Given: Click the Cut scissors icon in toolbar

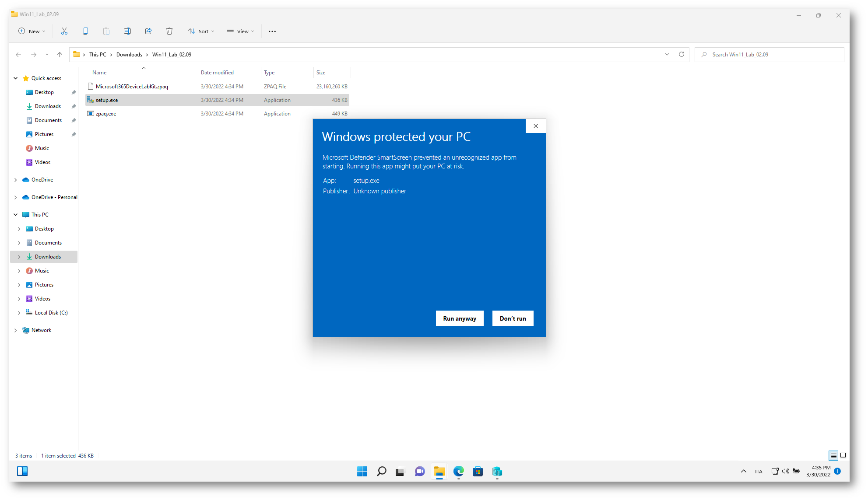Looking at the screenshot, I should point(64,31).
